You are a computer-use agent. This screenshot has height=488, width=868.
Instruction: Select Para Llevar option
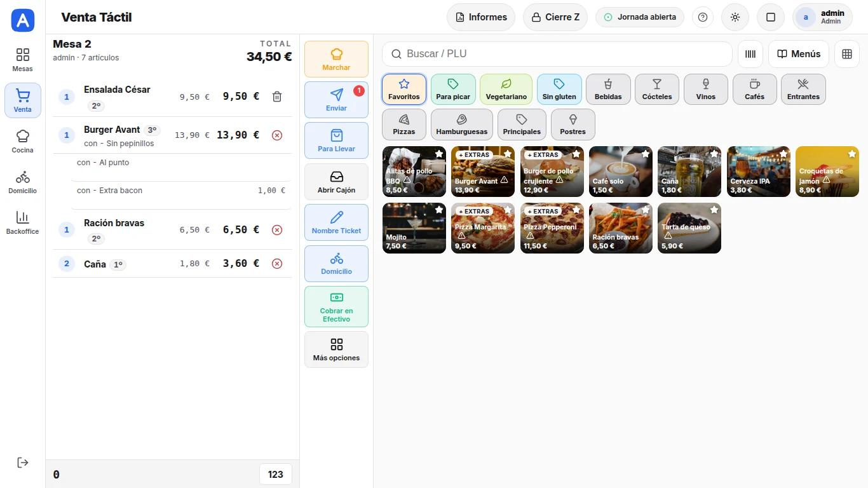[x=336, y=140]
